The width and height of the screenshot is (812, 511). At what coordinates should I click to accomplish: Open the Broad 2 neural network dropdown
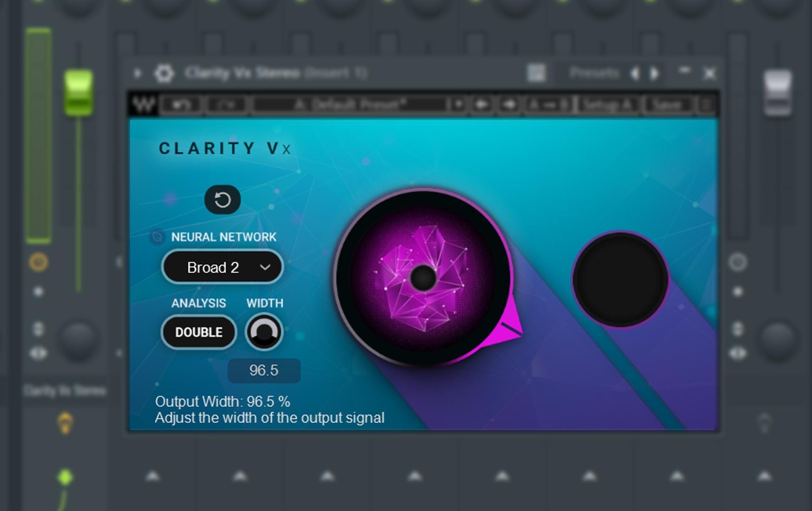[x=222, y=267]
